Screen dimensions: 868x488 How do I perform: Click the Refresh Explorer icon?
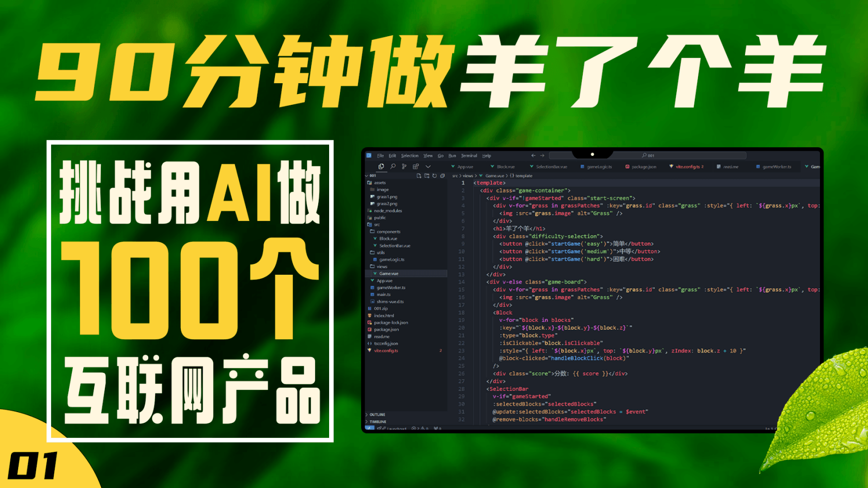[435, 176]
